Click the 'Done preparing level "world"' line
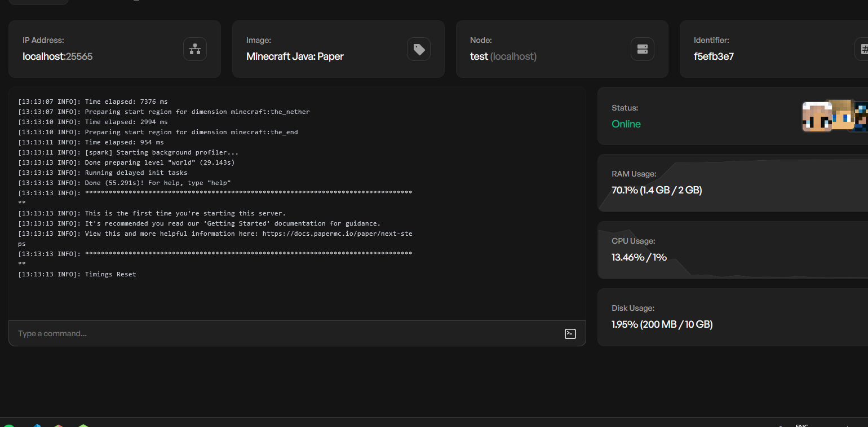Viewport: 868px width, 427px height. (126, 162)
